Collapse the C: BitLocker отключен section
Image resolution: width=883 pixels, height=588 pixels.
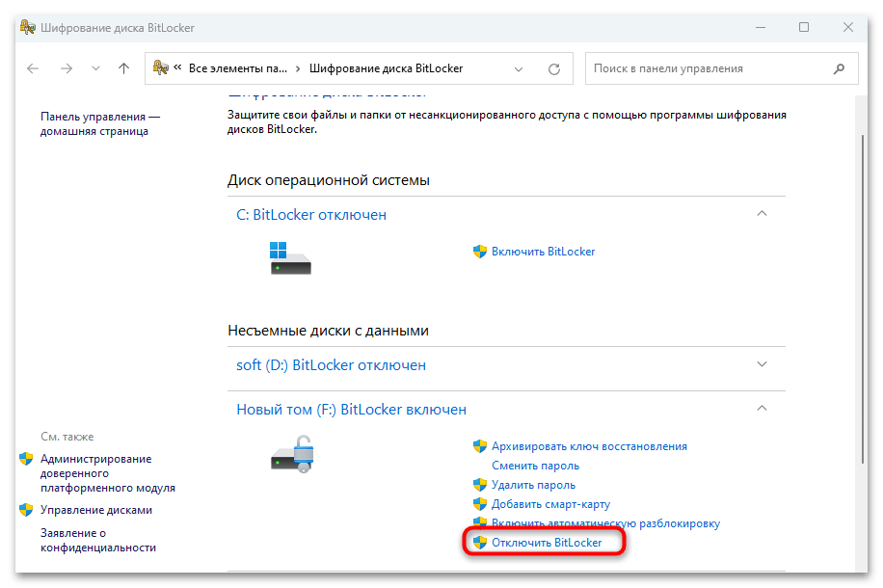pyautogui.click(x=762, y=213)
